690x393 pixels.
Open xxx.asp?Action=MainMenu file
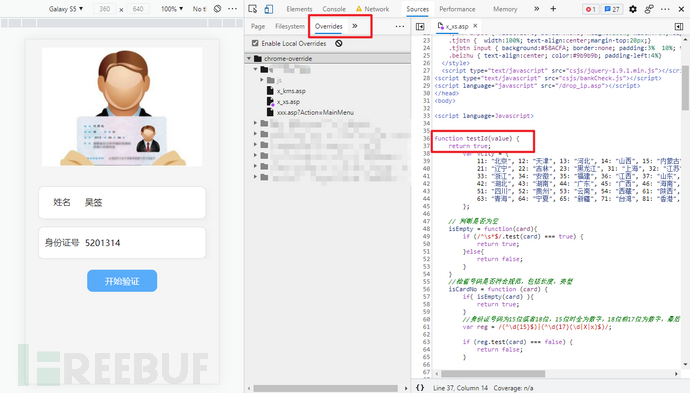click(x=315, y=113)
